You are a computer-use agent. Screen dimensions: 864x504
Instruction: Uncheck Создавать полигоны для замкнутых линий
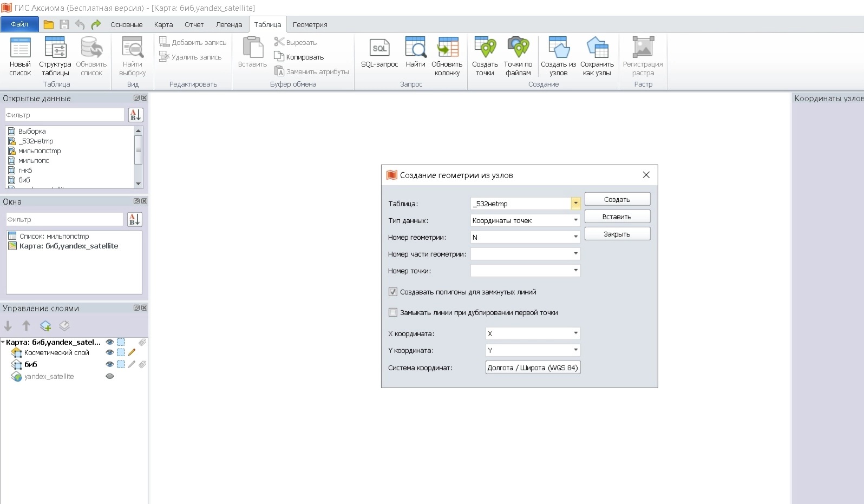tap(393, 292)
